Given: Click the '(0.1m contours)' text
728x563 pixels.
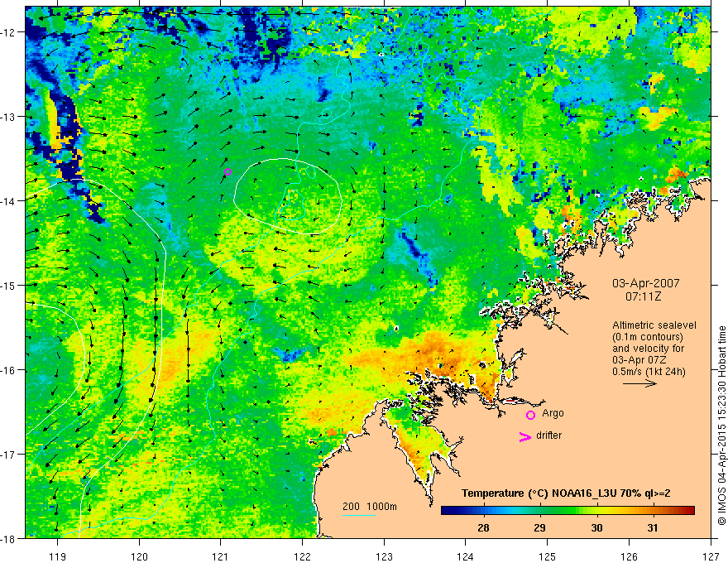Looking at the screenshot, I should (648, 337).
